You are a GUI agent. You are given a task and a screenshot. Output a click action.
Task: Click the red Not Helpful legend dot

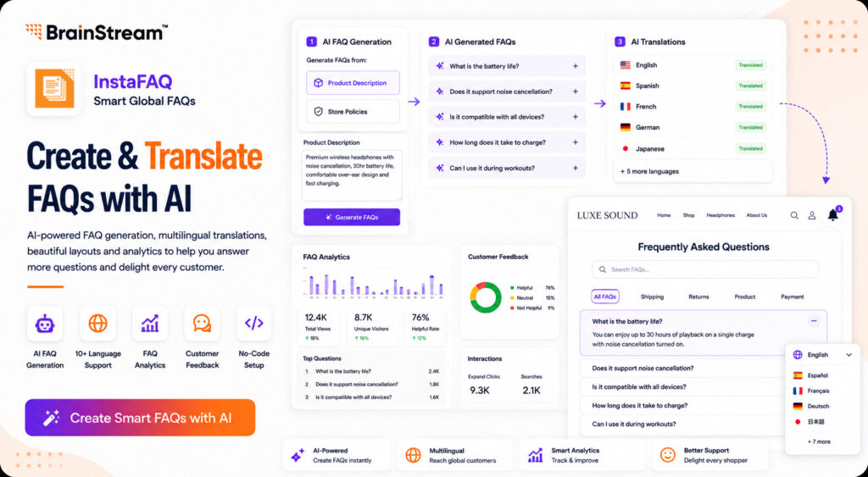(512, 308)
